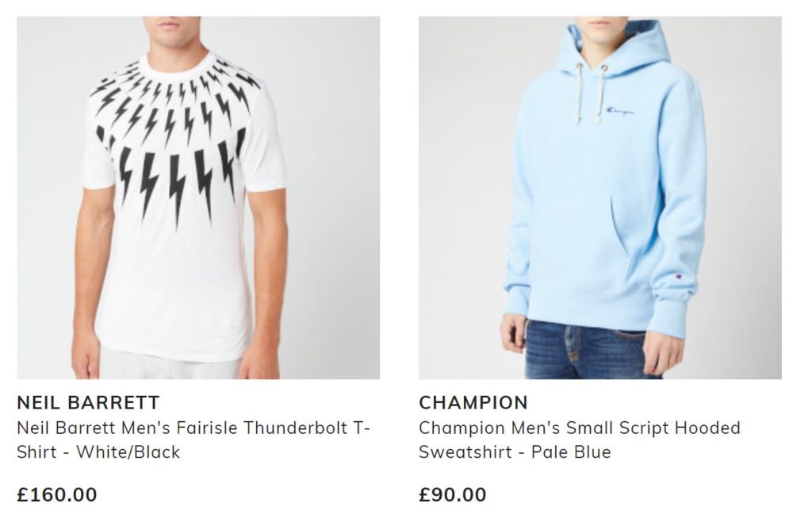812x522 pixels.
Task: Open the Champion pale blue hoodie product image
Action: 599,198
